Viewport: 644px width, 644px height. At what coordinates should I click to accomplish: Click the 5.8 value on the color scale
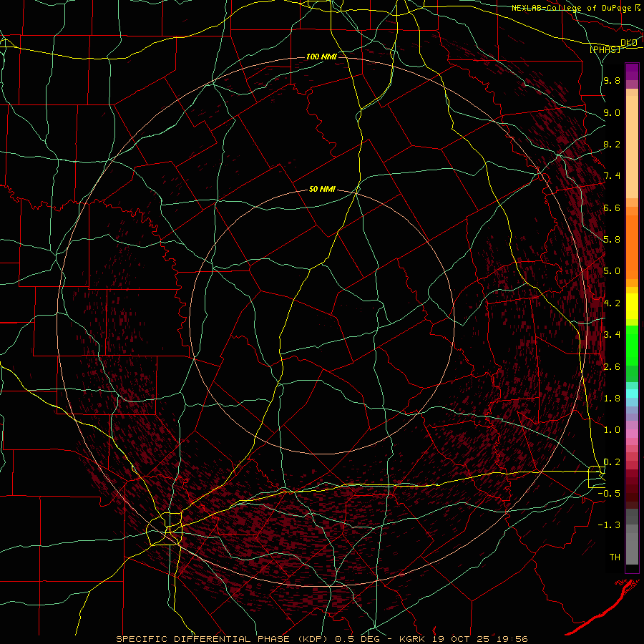(x=612, y=240)
